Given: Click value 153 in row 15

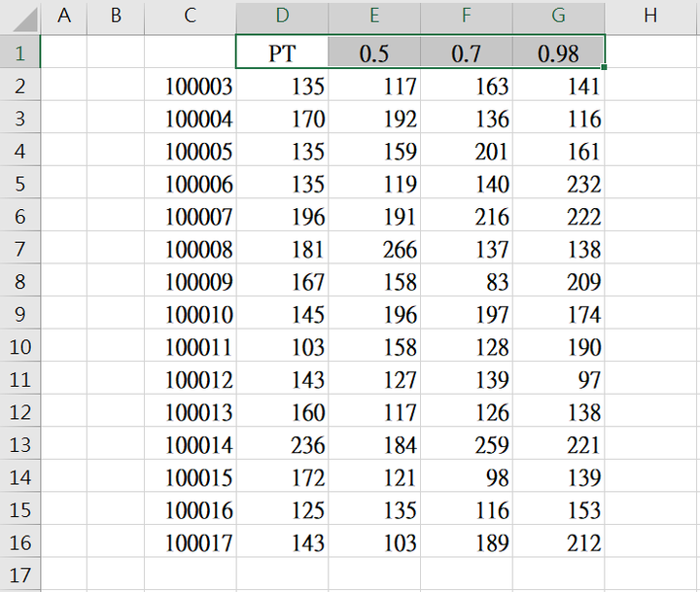Looking at the screenshot, I should (x=558, y=508).
